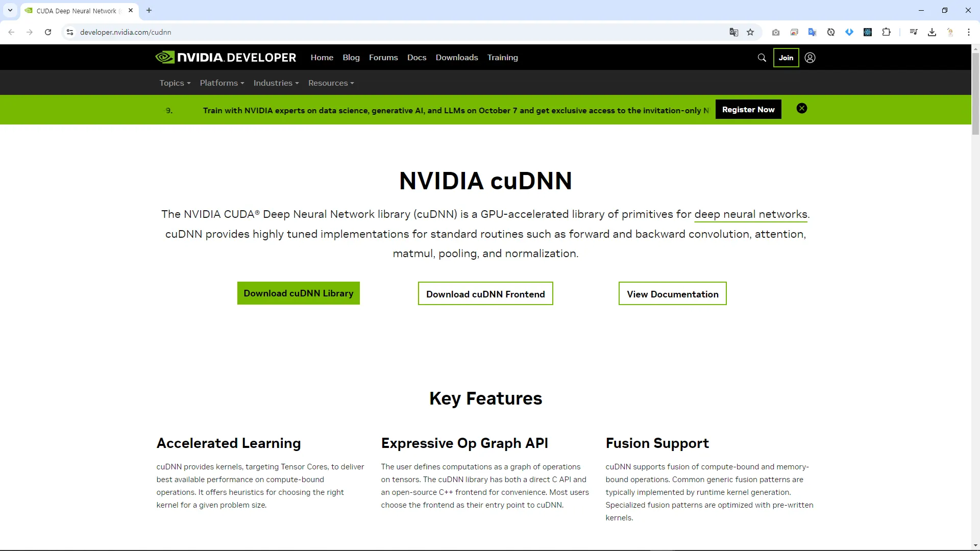Click the Download cuDNN Library button

click(298, 293)
